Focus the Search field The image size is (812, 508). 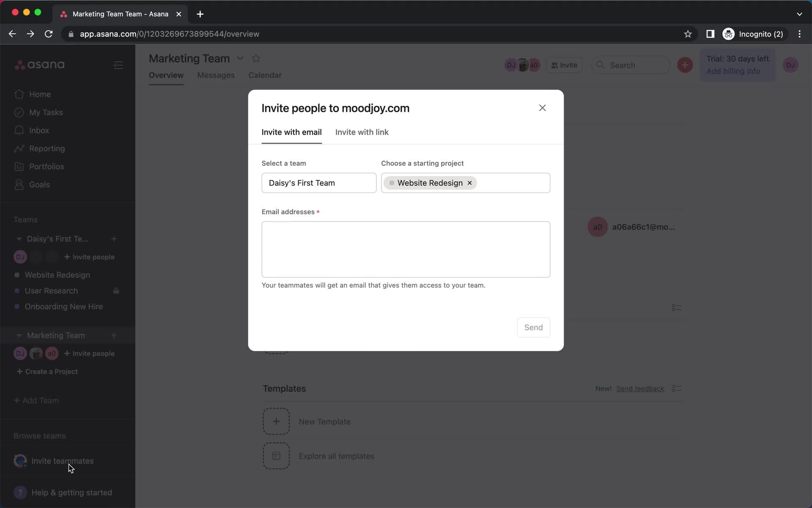[631, 65]
